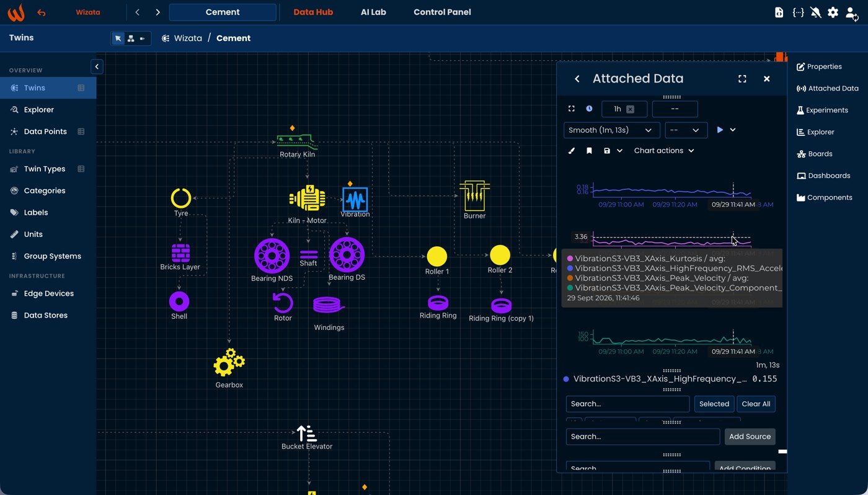The image size is (868, 495).
Task: Open the settings gear in top bar
Action: click(x=833, y=12)
